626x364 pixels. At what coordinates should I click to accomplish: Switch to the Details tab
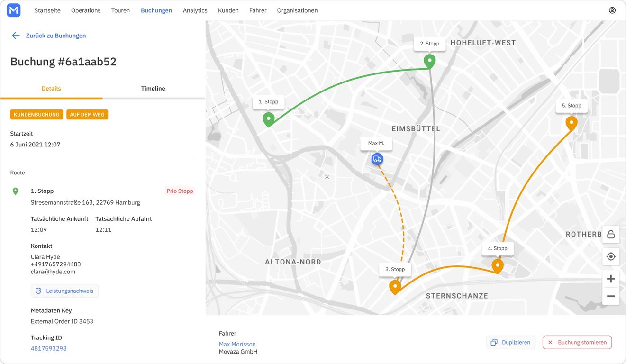pyautogui.click(x=51, y=89)
